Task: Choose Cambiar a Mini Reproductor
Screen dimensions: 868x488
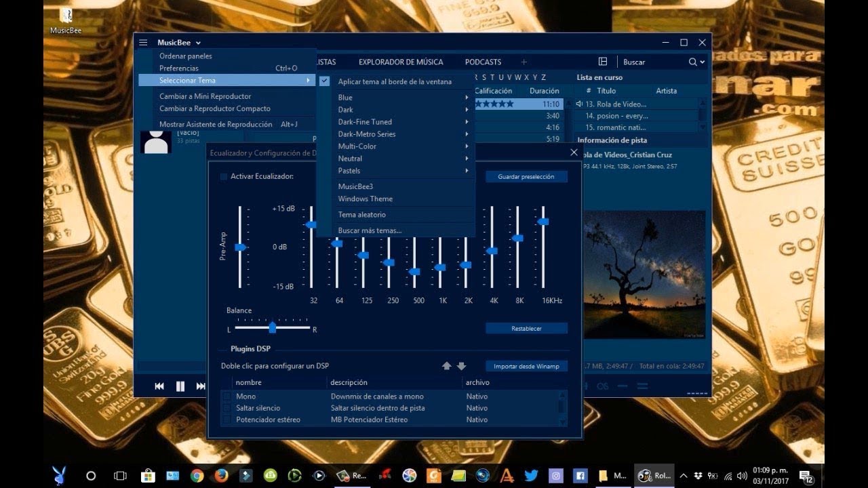Action: 227,96
